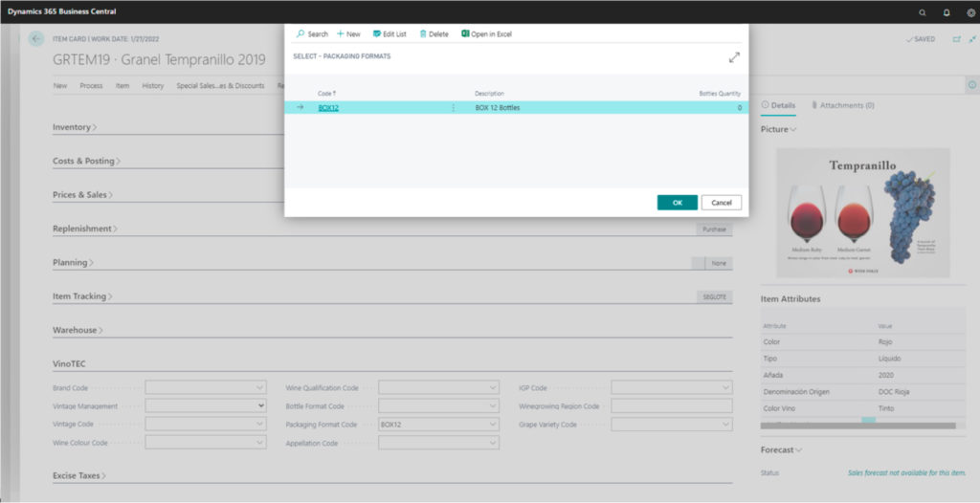Collapse item card page icon
Image resolution: width=980 pixels, height=503 pixels.
pyautogui.click(x=972, y=39)
